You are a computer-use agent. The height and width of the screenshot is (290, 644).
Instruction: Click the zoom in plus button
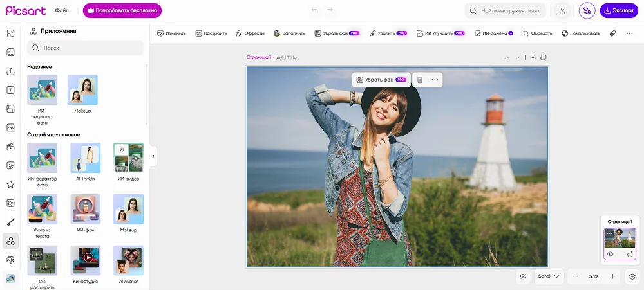[x=612, y=276]
